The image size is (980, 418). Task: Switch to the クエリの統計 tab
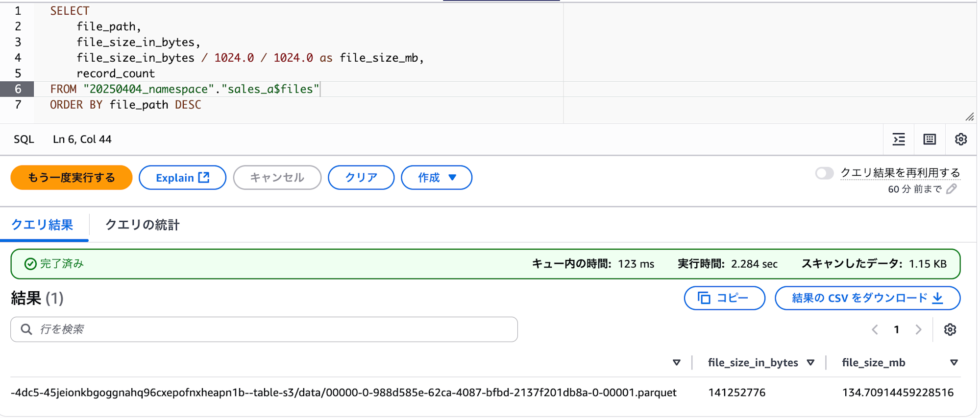click(x=143, y=225)
